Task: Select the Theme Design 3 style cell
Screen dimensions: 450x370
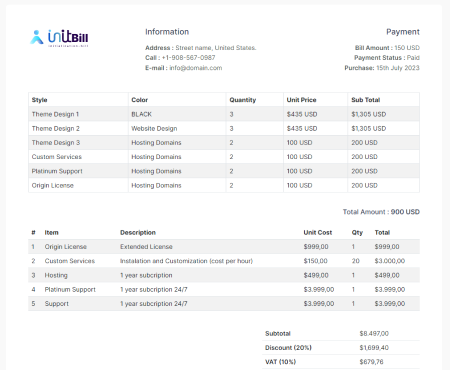Action: click(56, 143)
